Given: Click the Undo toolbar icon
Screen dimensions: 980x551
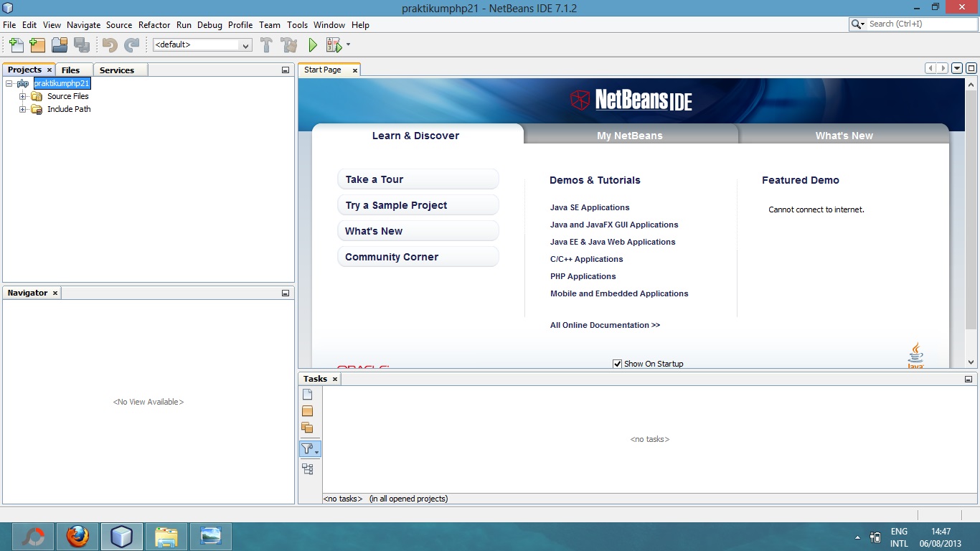Looking at the screenshot, I should pyautogui.click(x=110, y=45).
